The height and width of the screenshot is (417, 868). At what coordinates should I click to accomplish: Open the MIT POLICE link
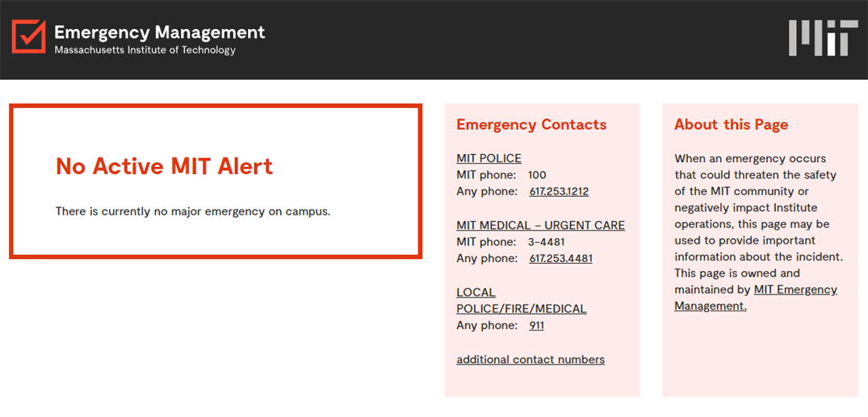489,158
